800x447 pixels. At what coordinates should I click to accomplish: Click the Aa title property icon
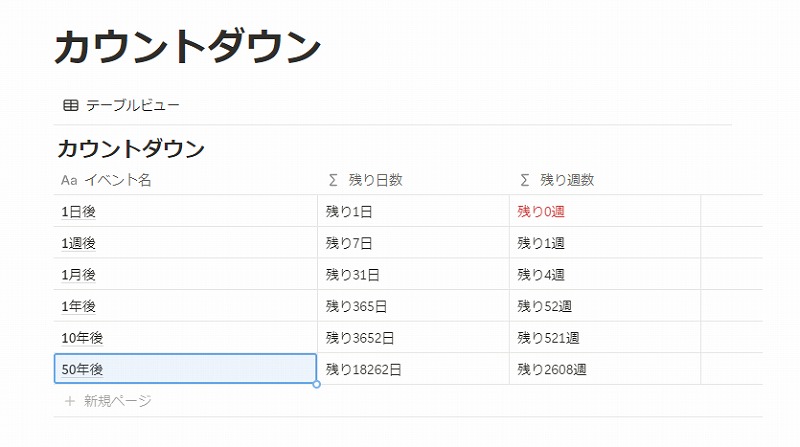click(69, 181)
